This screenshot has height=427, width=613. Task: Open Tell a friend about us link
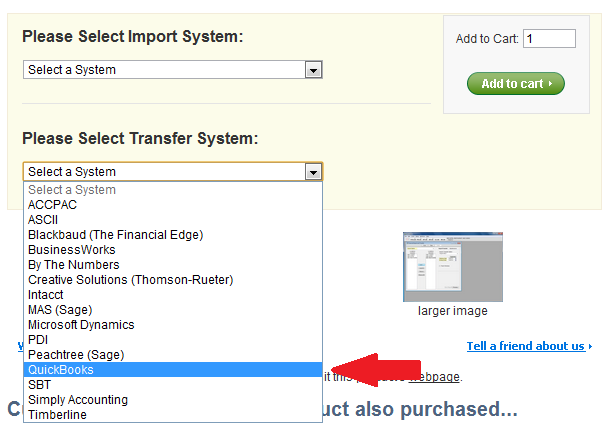pyautogui.click(x=525, y=346)
